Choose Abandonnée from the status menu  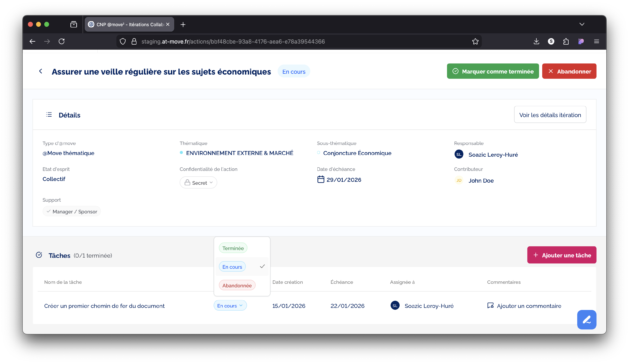click(x=237, y=285)
